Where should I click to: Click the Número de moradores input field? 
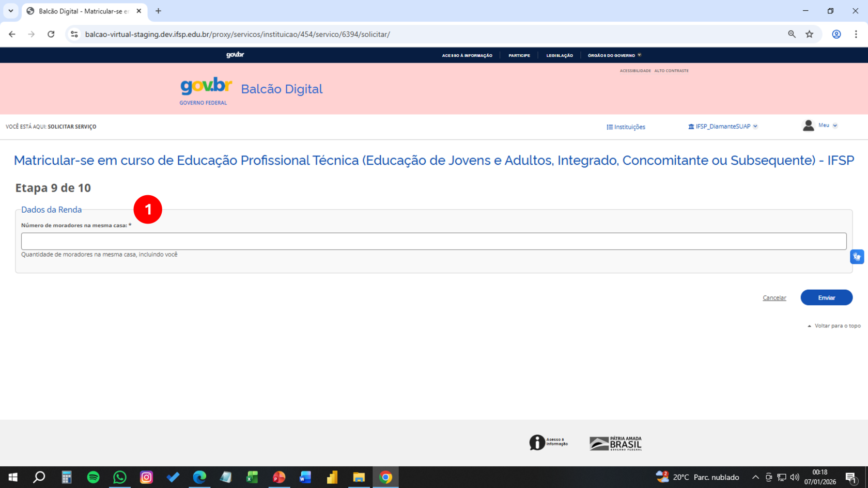pyautogui.click(x=434, y=241)
